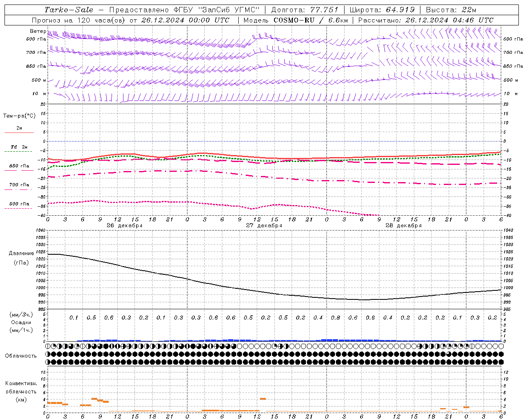Click the Предоставлено ФГБУ "ЗапСиб УГМС" text
This screenshot has width=525, height=420.
(x=185, y=10)
